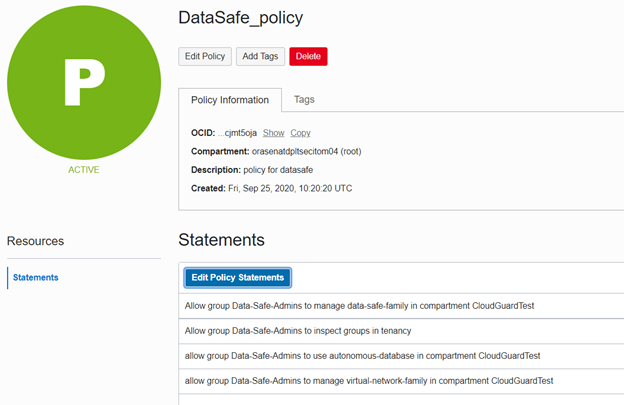The width and height of the screenshot is (624, 405).
Task: Select the Policy Information tab
Action: point(230,100)
